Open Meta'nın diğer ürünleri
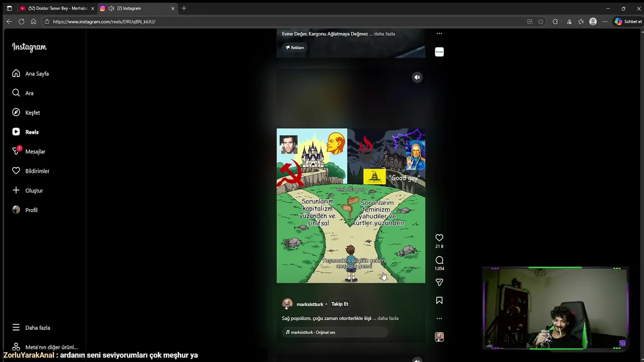Viewport: 644px width, 362px height. (45, 347)
